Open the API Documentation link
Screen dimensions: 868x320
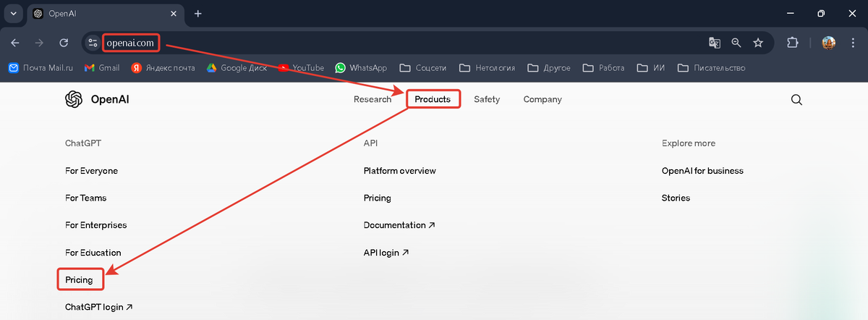point(399,225)
